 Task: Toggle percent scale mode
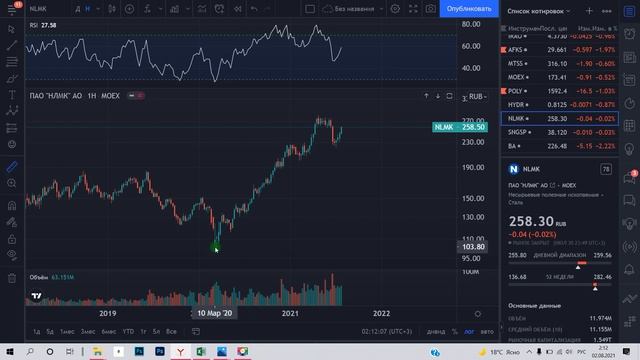(454, 331)
